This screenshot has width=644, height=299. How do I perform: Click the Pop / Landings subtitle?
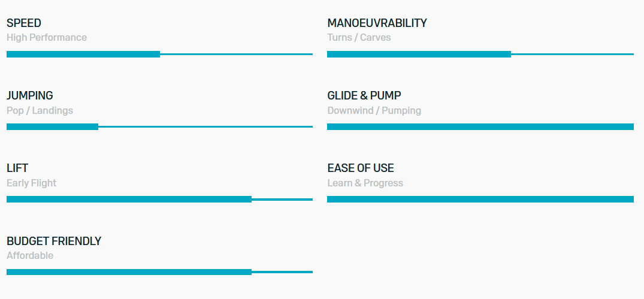40,110
